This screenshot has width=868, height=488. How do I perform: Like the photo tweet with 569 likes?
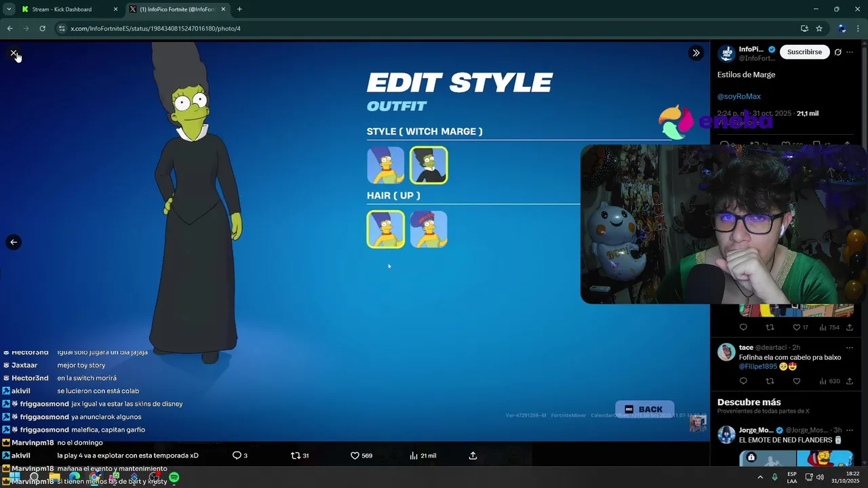[x=361, y=455]
